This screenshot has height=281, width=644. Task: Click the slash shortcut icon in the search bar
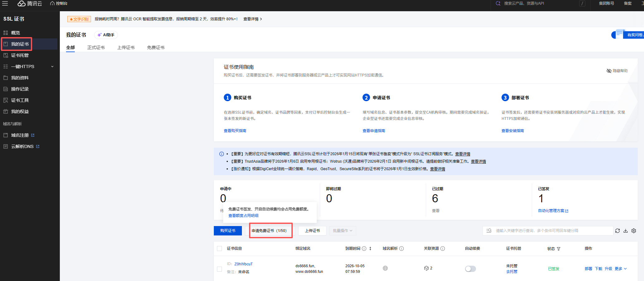coord(582,3)
